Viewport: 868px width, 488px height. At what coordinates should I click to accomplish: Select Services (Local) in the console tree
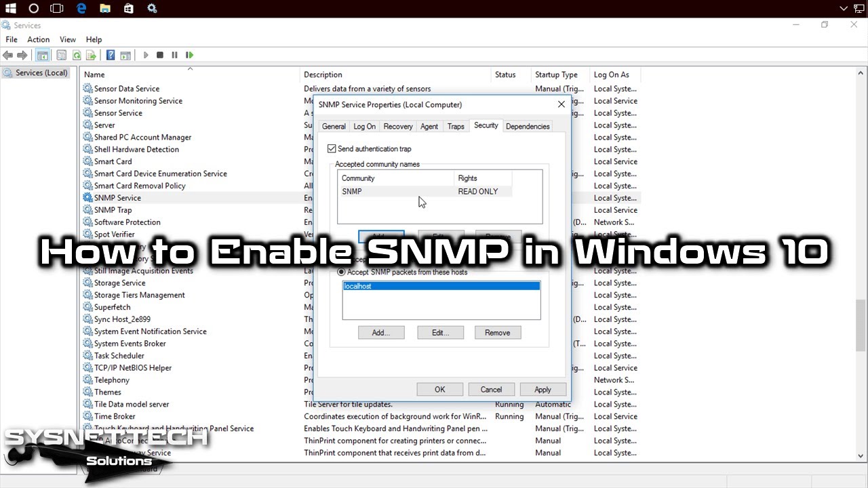(x=35, y=73)
